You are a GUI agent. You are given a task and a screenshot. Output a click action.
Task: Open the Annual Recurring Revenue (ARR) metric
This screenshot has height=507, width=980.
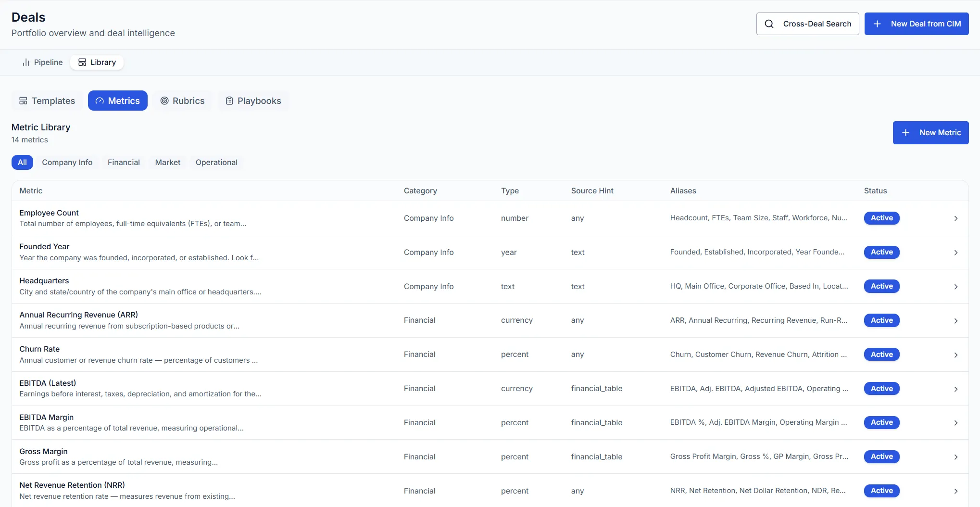click(x=78, y=315)
